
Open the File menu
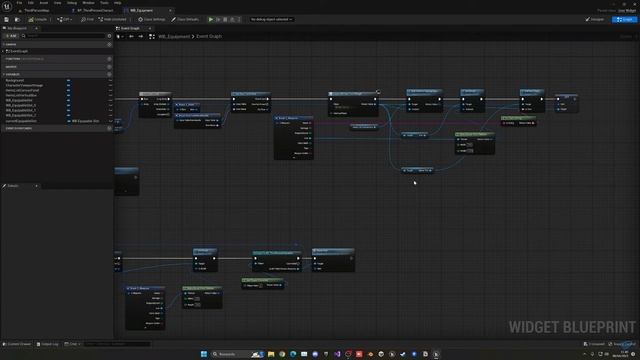19,3
